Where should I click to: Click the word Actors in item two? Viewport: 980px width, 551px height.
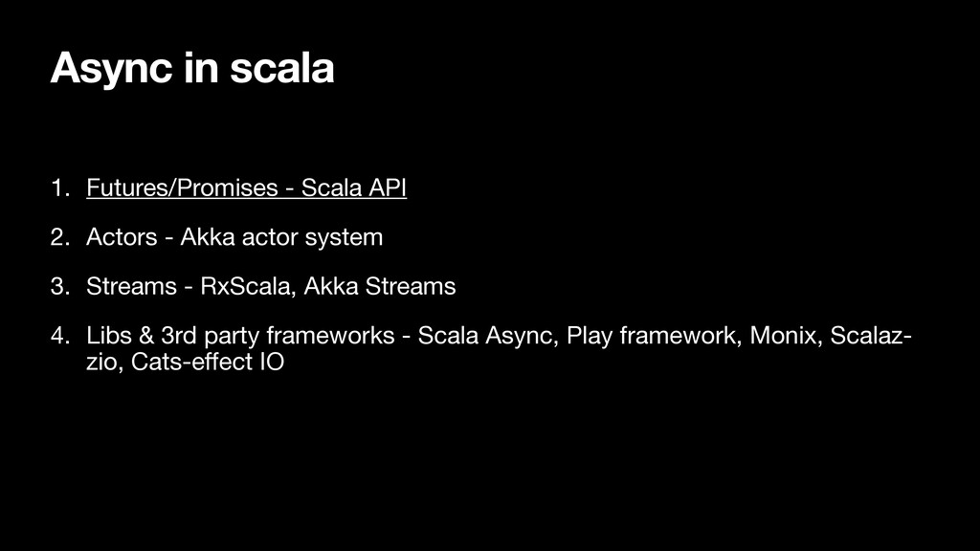coord(122,237)
